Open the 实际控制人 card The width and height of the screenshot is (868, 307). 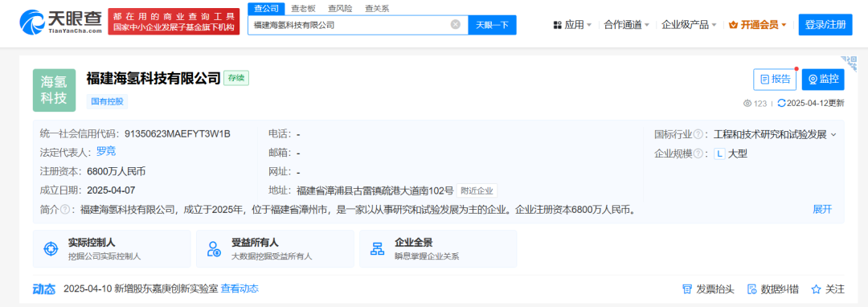click(x=112, y=249)
